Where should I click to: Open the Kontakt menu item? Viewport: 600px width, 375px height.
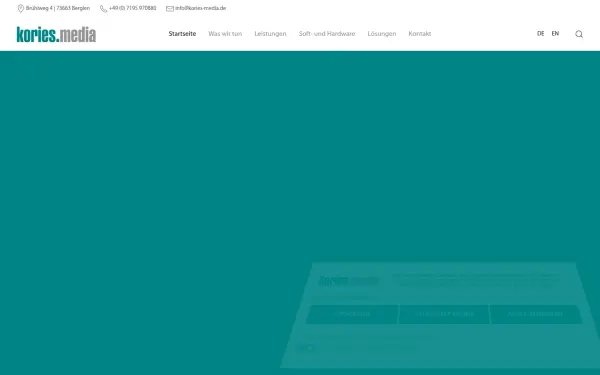pyautogui.click(x=420, y=34)
